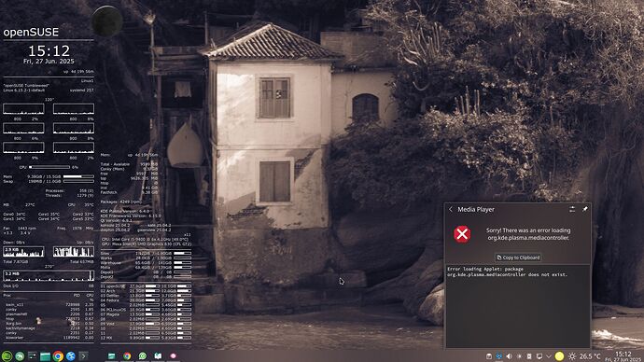The height and width of the screenshot is (362, 644).
Task: Open the green file manager launcher icon
Action: [45, 355]
